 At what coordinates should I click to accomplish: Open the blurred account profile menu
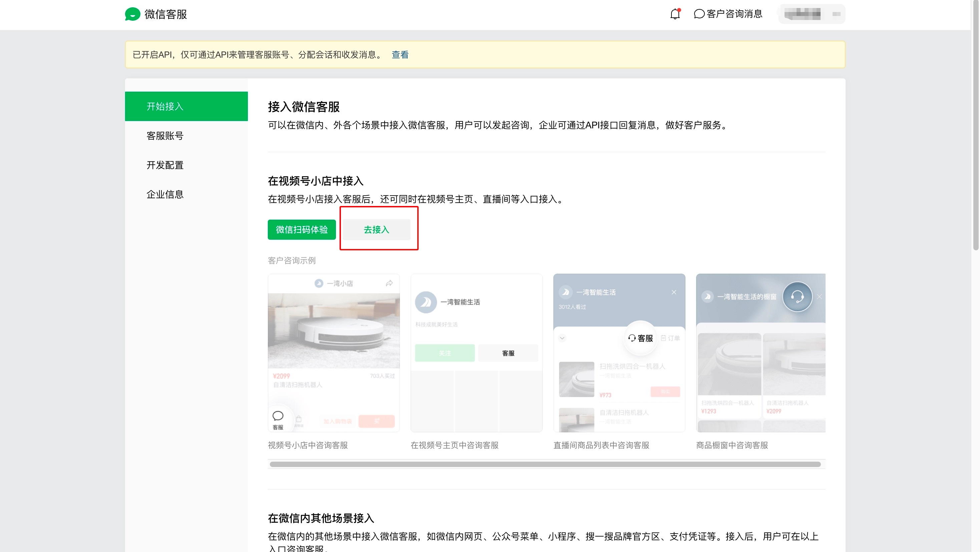point(812,14)
